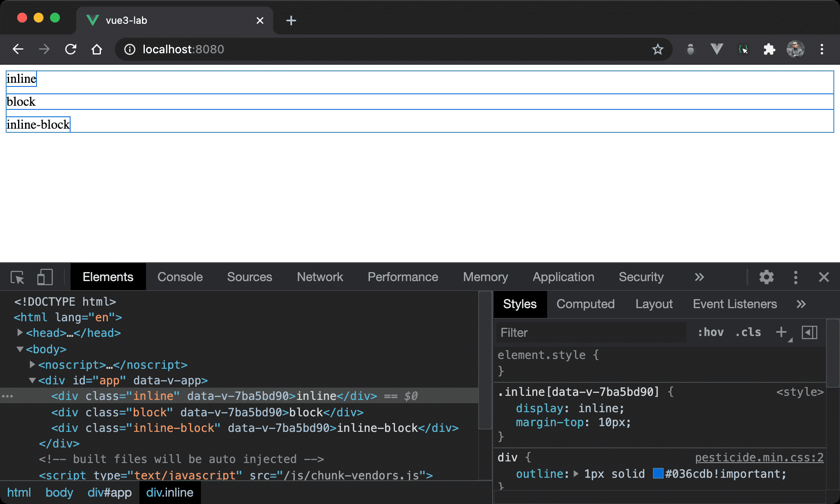Image resolution: width=840 pixels, height=504 pixels.
Task: Click the close DevTools panel icon
Action: tap(824, 277)
